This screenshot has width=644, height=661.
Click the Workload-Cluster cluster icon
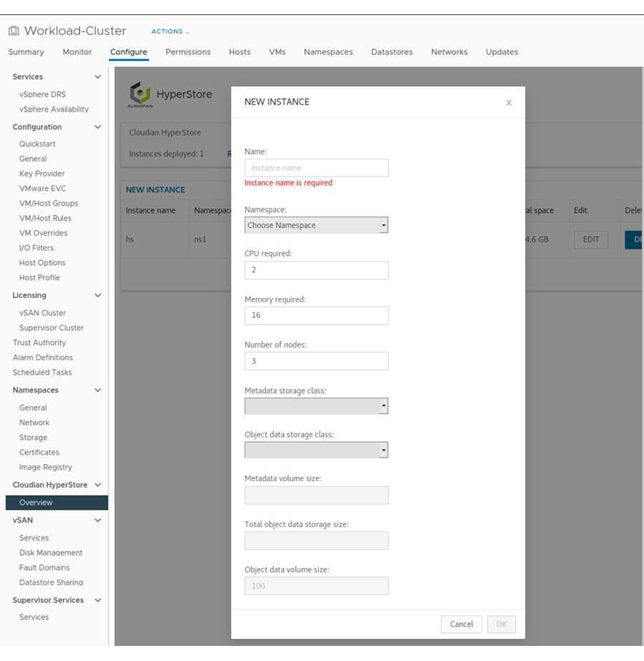click(14, 31)
